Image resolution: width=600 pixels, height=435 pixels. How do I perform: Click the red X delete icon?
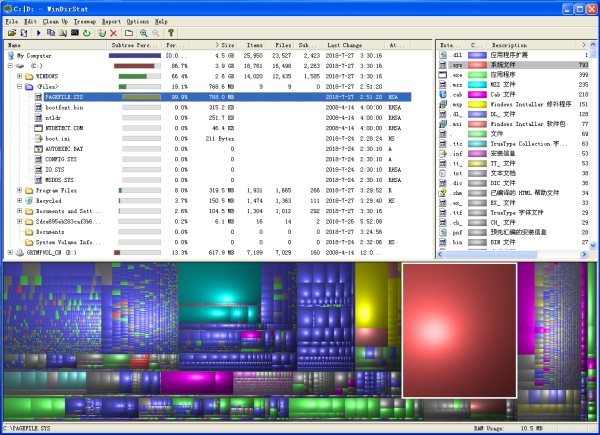pyautogui.click(x=112, y=33)
